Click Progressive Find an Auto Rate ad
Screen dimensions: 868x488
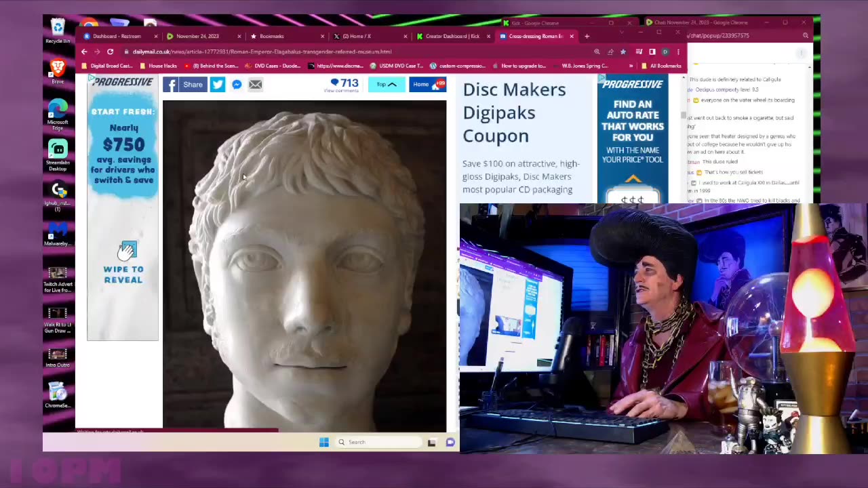(x=632, y=139)
